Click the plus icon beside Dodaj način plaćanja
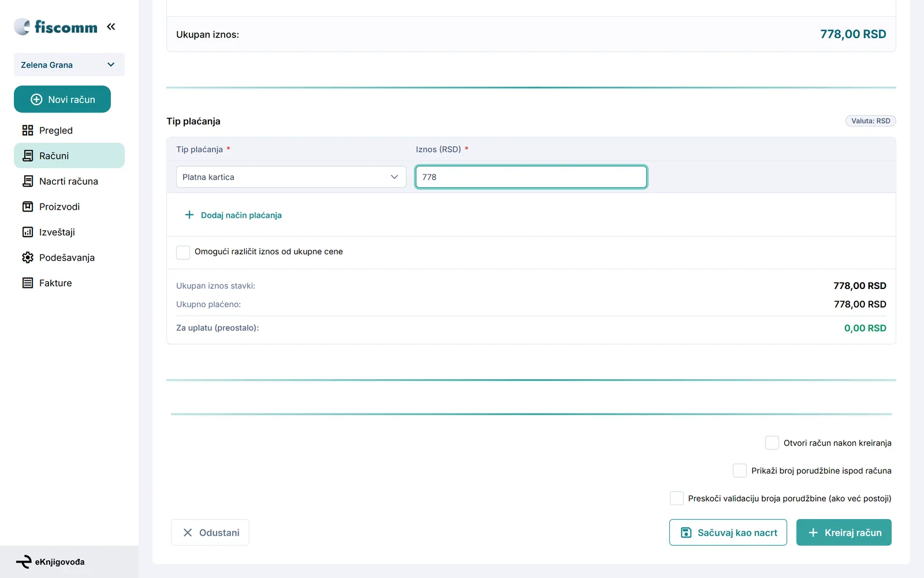 pos(189,215)
